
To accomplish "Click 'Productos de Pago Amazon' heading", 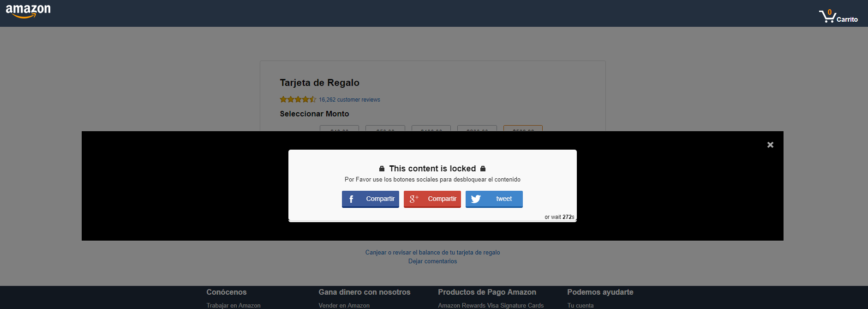I will click(x=487, y=292).
